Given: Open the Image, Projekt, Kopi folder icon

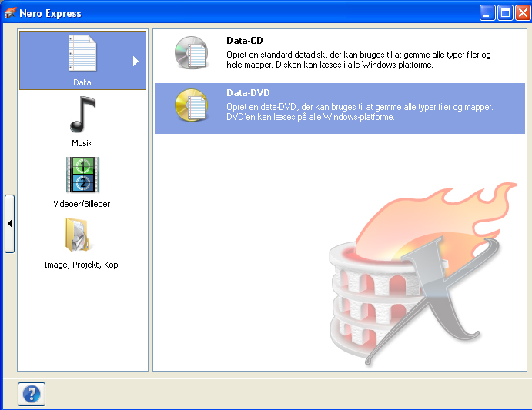Looking at the screenshot, I should click(x=78, y=235).
